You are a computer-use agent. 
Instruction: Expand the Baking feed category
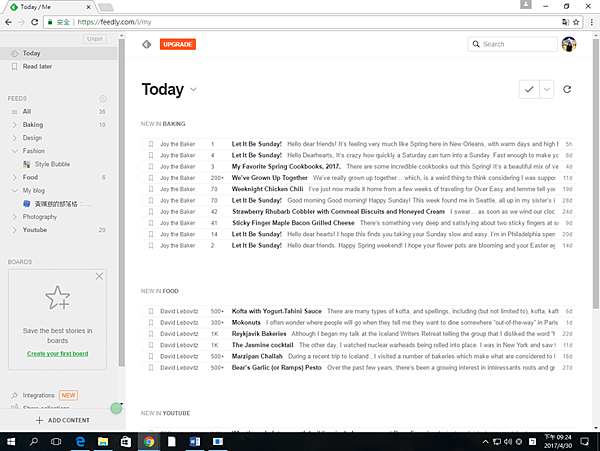click(x=15, y=125)
